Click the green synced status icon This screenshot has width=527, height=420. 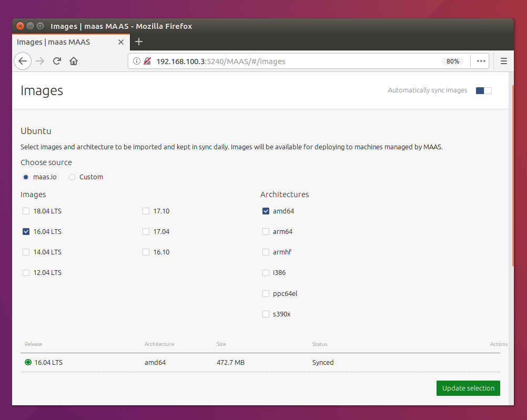point(28,362)
